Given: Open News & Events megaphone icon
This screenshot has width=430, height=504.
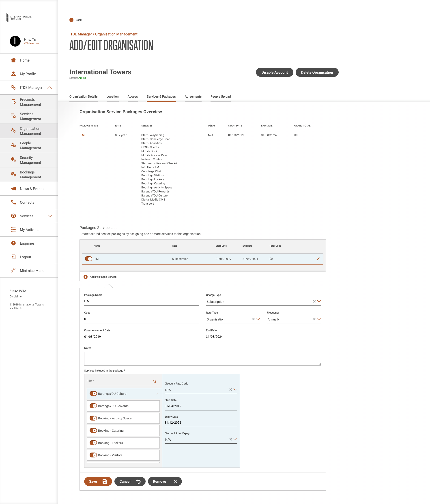Looking at the screenshot, I should coord(13,188).
